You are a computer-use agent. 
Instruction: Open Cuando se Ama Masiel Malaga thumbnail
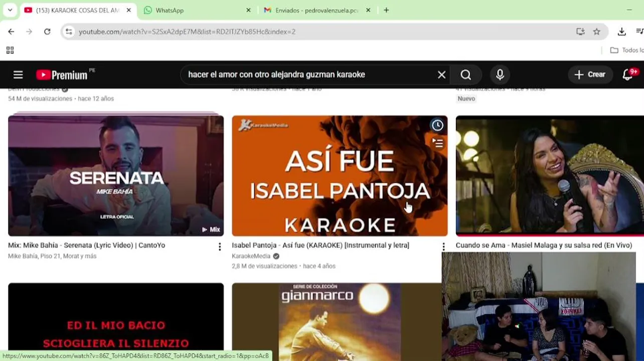(550, 175)
